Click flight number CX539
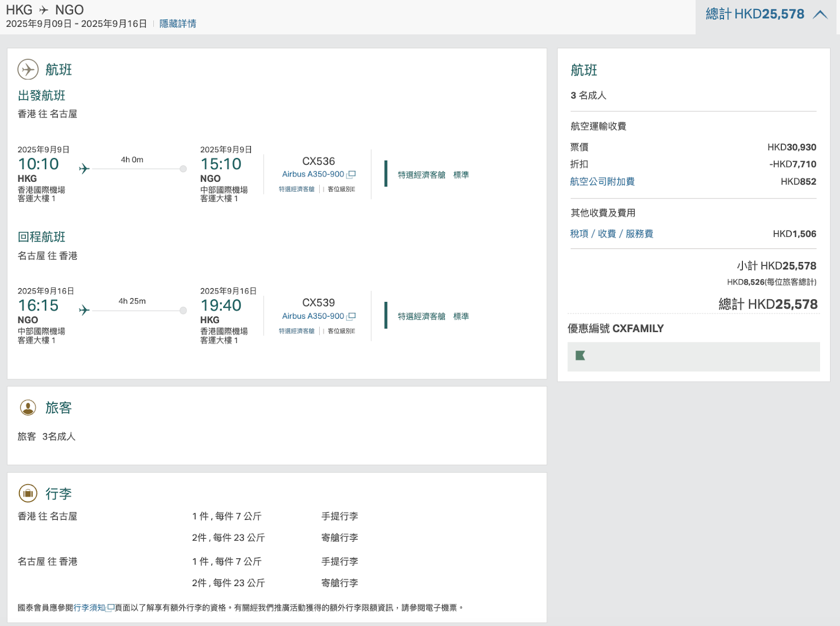Image resolution: width=840 pixels, height=626 pixels. tap(318, 302)
